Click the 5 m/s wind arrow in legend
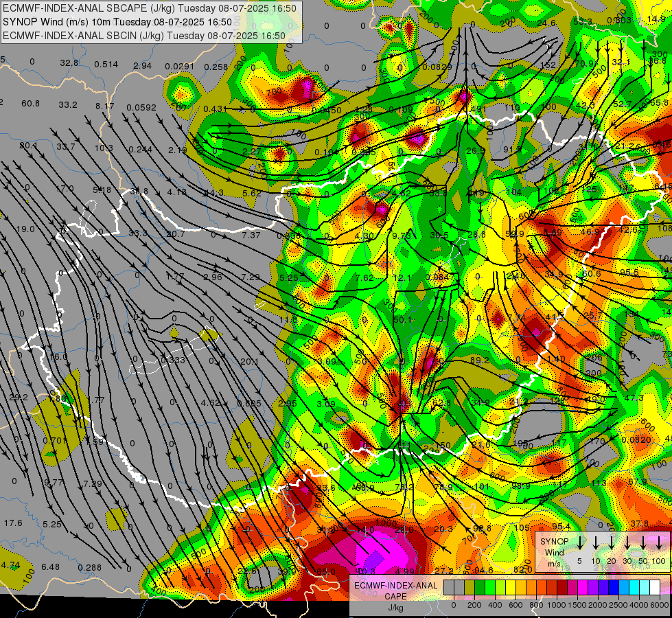The height and width of the screenshot is (618, 672). click(579, 543)
